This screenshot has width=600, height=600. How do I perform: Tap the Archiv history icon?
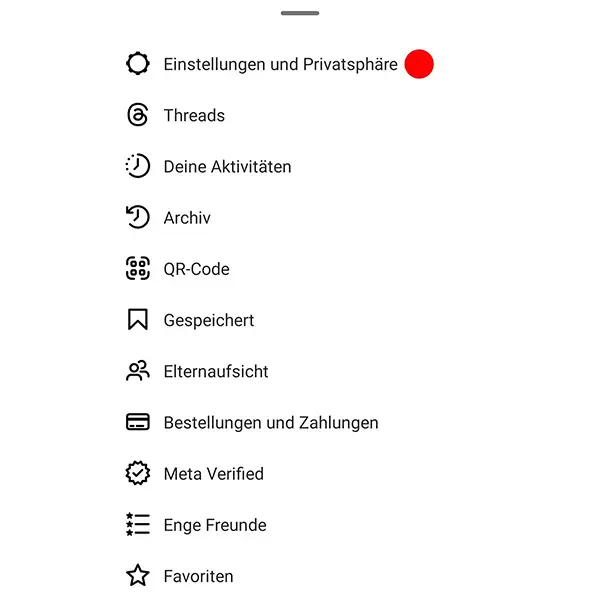coord(138,217)
